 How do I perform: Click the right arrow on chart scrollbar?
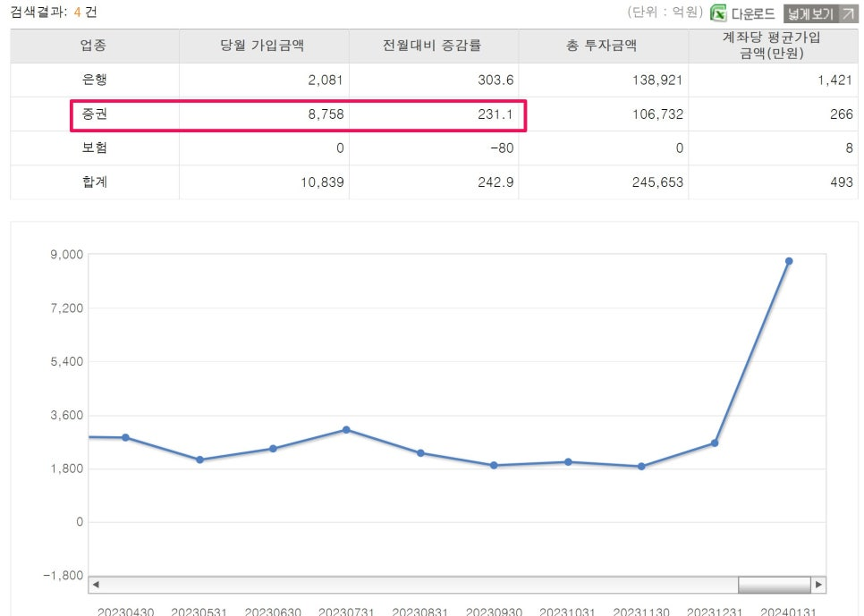(x=818, y=584)
